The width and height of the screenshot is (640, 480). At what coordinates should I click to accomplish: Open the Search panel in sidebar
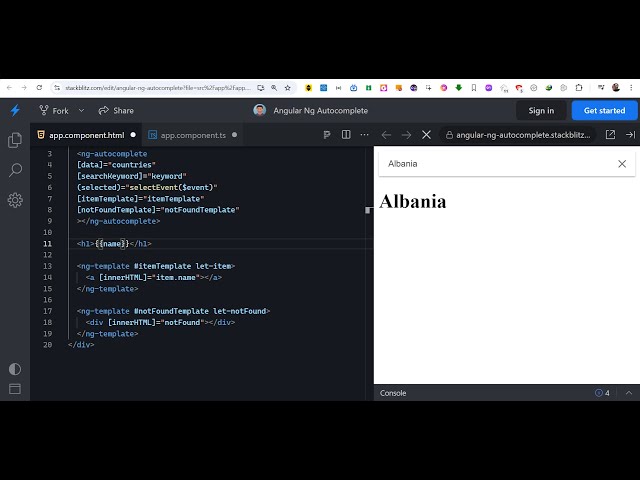pos(15,170)
